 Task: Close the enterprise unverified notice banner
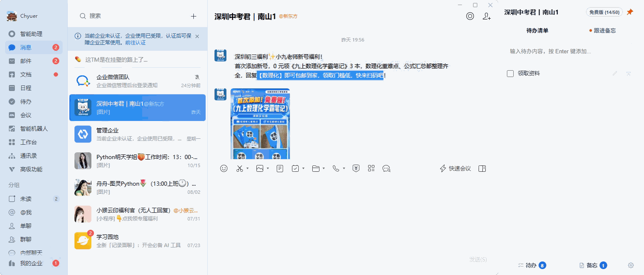point(197,36)
